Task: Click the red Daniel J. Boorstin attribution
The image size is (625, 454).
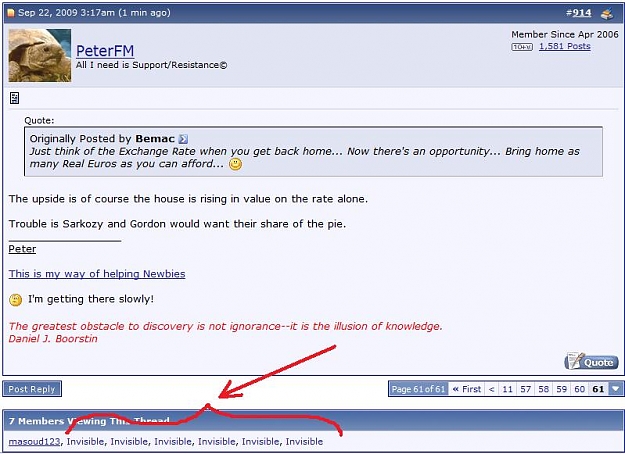Action: [53, 339]
